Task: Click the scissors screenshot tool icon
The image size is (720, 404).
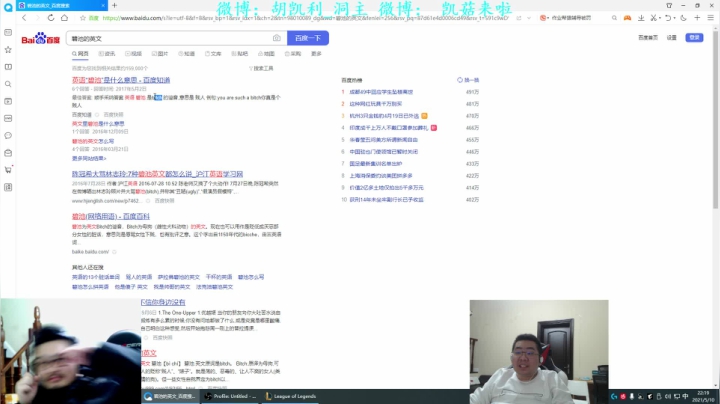Action: click(x=653, y=18)
